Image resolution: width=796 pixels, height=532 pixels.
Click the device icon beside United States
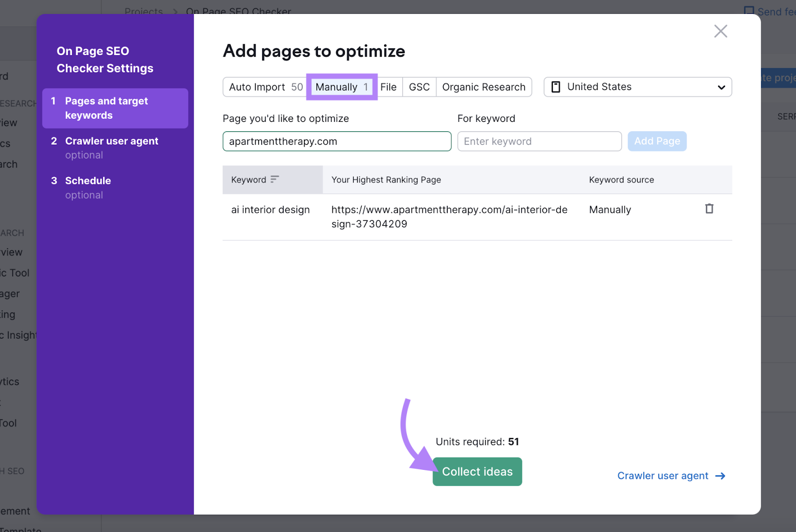(556, 87)
